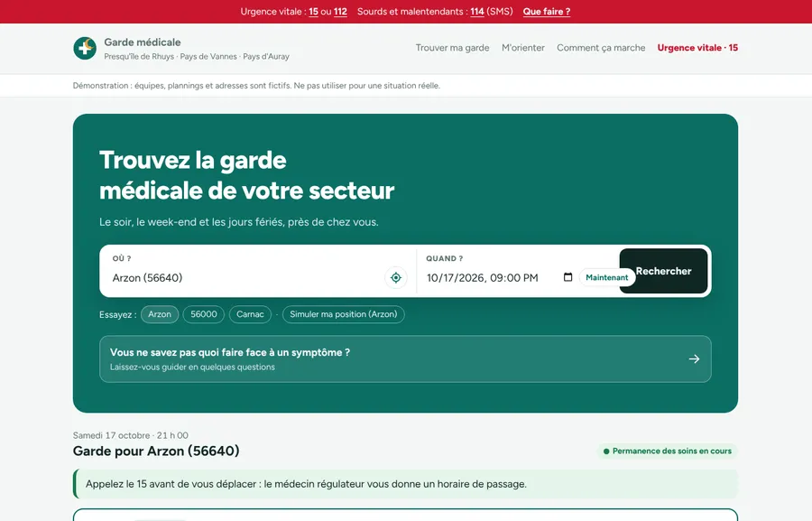Click 'Le soir, le week-end' tagline
The width and height of the screenshot is (812, 521).
[239, 222]
